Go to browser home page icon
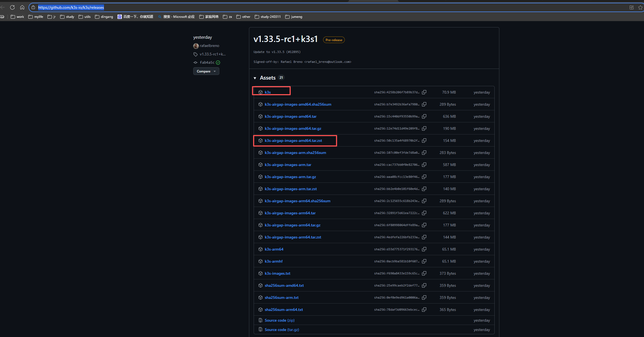This screenshot has width=644, height=337. coord(22,7)
